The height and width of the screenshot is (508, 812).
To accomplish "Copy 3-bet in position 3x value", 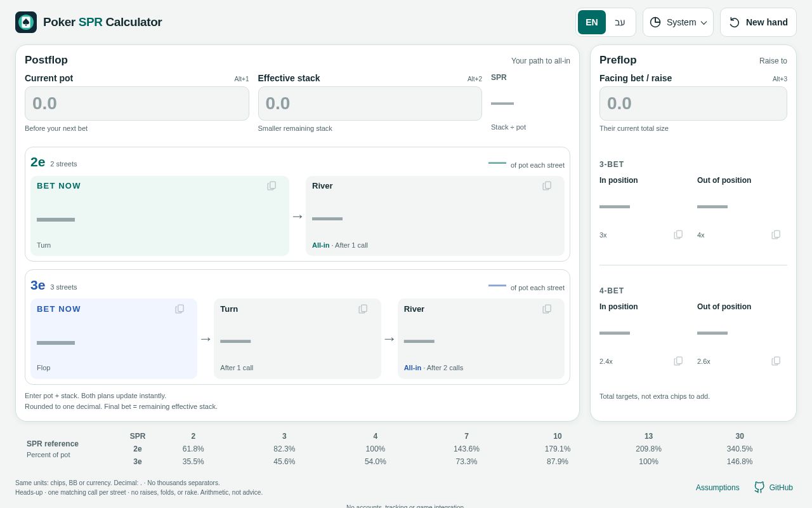I will (x=678, y=235).
